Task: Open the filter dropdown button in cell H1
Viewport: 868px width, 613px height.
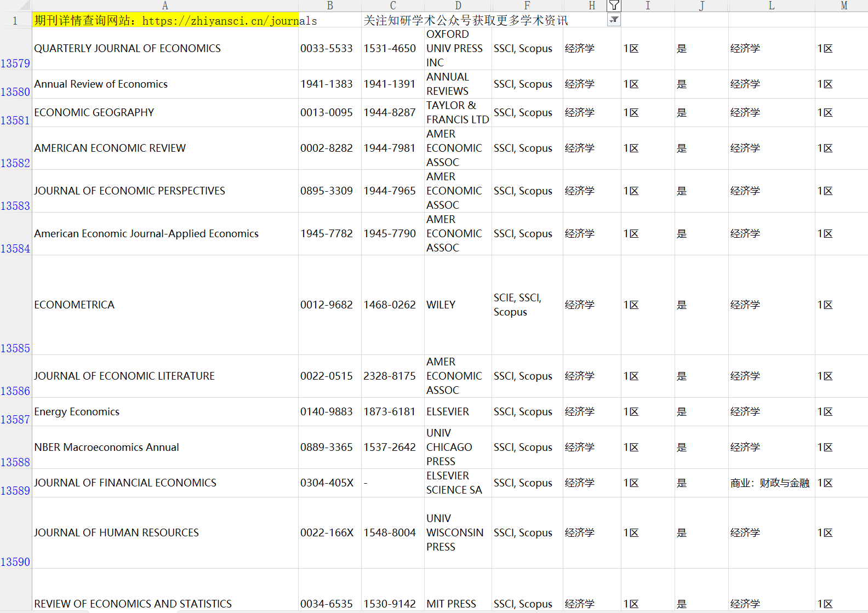Action: (x=614, y=20)
